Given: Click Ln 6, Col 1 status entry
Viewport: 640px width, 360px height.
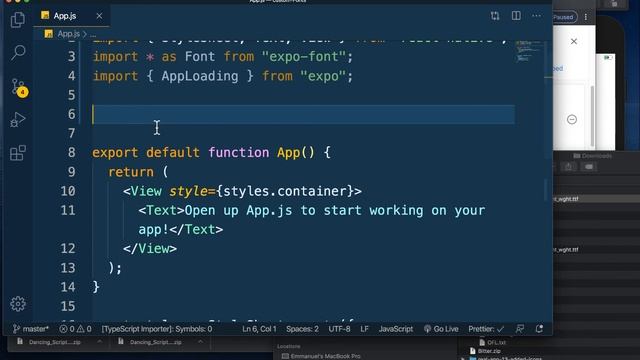Looking at the screenshot, I should click(259, 329).
